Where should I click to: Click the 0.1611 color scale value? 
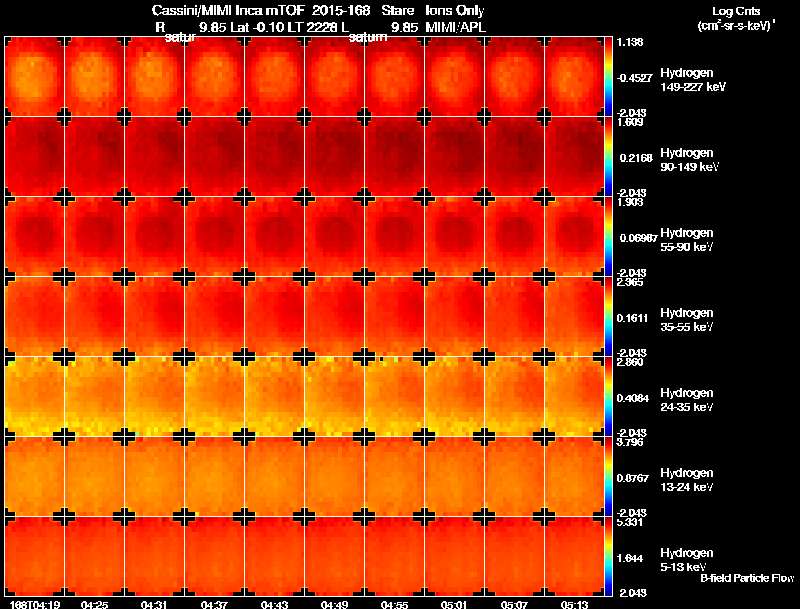(634, 318)
